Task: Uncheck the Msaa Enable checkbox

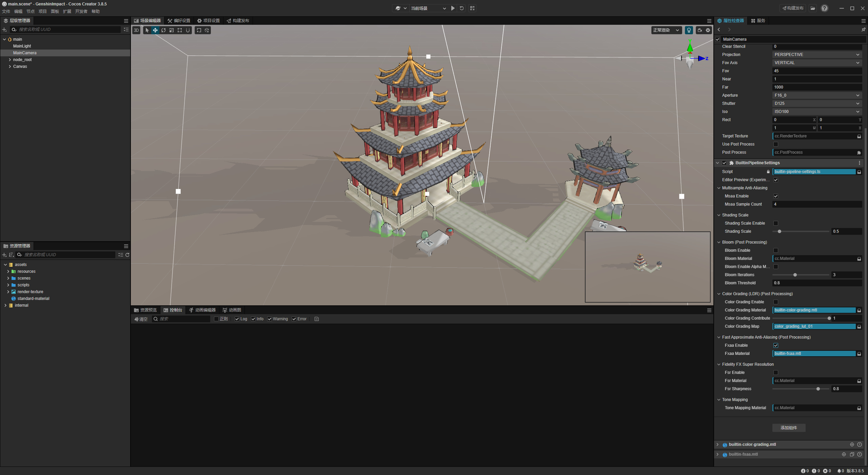Action: [776, 196]
